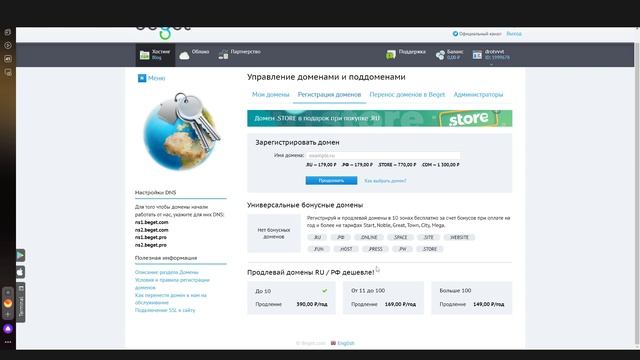Open the Партнерство section

click(x=240, y=55)
